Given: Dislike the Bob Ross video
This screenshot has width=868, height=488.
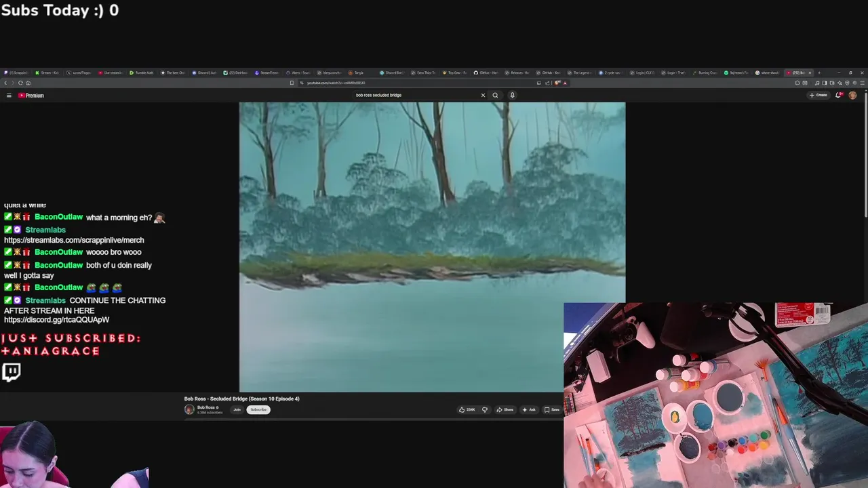Looking at the screenshot, I should 485,409.
